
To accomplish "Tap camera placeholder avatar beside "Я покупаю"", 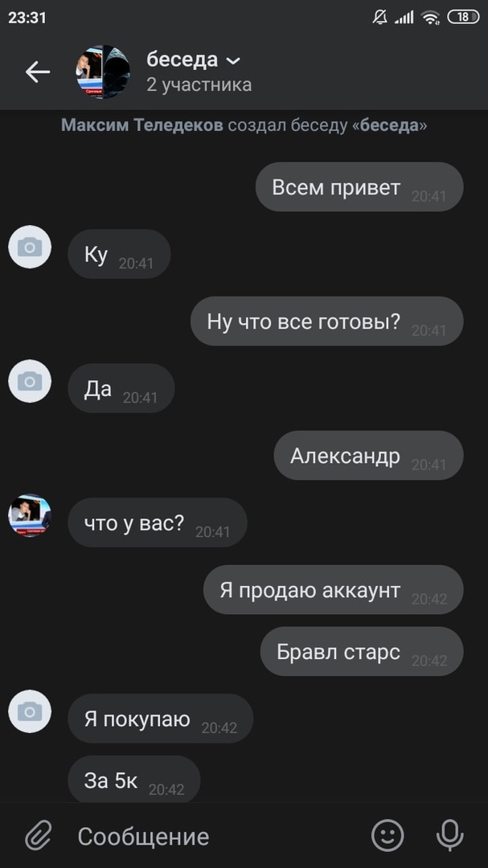I will coord(30,711).
